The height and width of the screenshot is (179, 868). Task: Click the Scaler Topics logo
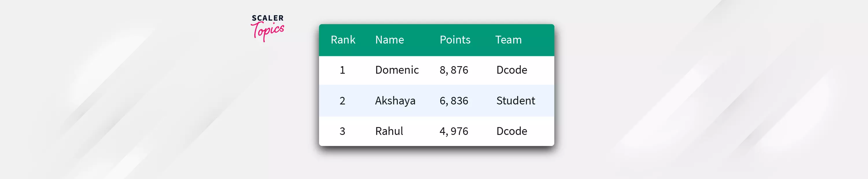[268, 28]
